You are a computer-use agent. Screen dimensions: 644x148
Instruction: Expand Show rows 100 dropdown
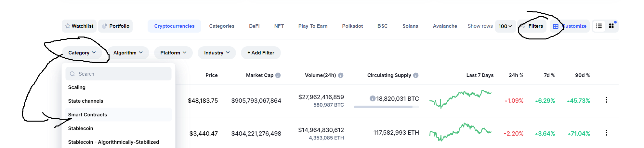[x=505, y=26]
